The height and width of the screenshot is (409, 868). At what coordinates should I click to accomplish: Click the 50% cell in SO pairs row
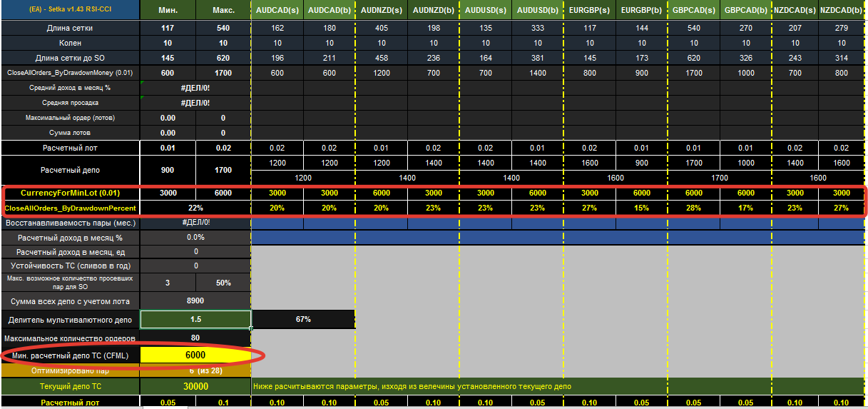point(223,283)
